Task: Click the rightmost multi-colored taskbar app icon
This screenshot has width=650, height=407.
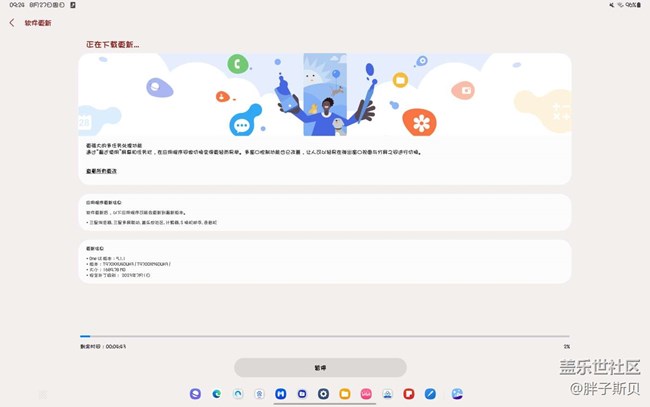Action: (457, 394)
